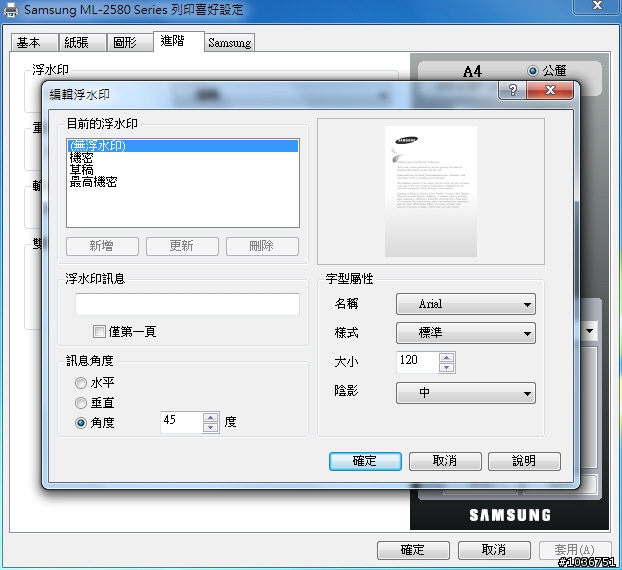Screen dimensions: 622x570
Task: Click the 更新 update watermark button
Action: 182,246
